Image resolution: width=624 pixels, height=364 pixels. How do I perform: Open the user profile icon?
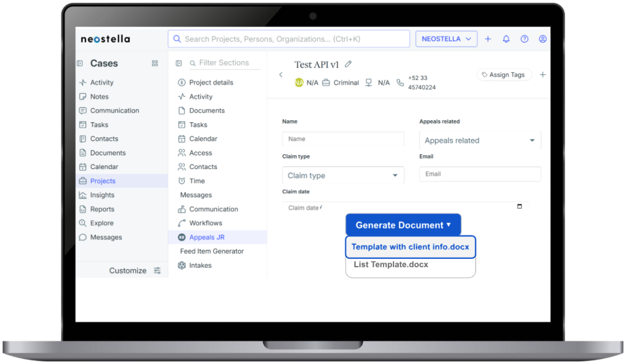pyautogui.click(x=543, y=39)
